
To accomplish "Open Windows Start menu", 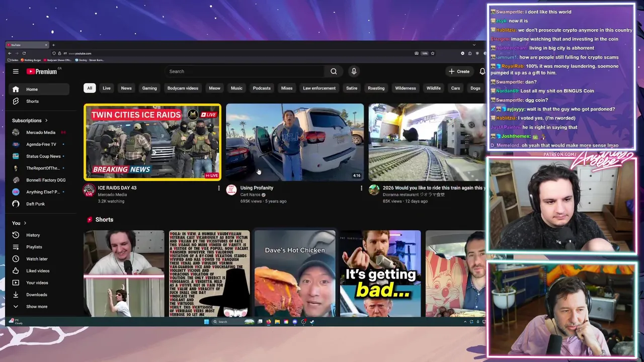I will 206,322.
